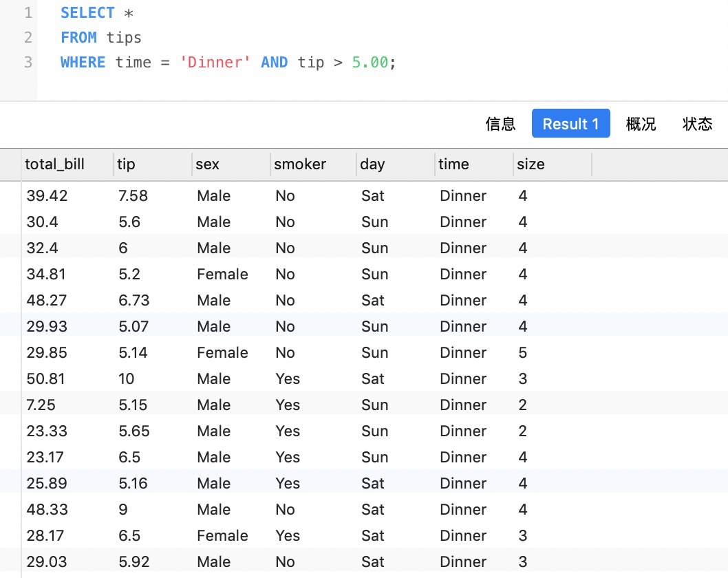Image resolution: width=728 pixels, height=578 pixels.
Task: Click the SELECT keyword on line 1
Action: (87, 13)
